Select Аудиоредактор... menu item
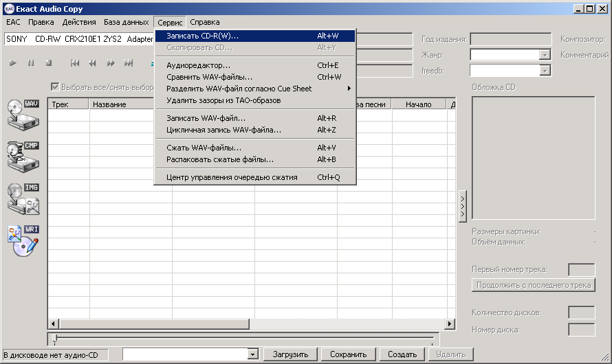Screen dimensions: 612x364 255,65
